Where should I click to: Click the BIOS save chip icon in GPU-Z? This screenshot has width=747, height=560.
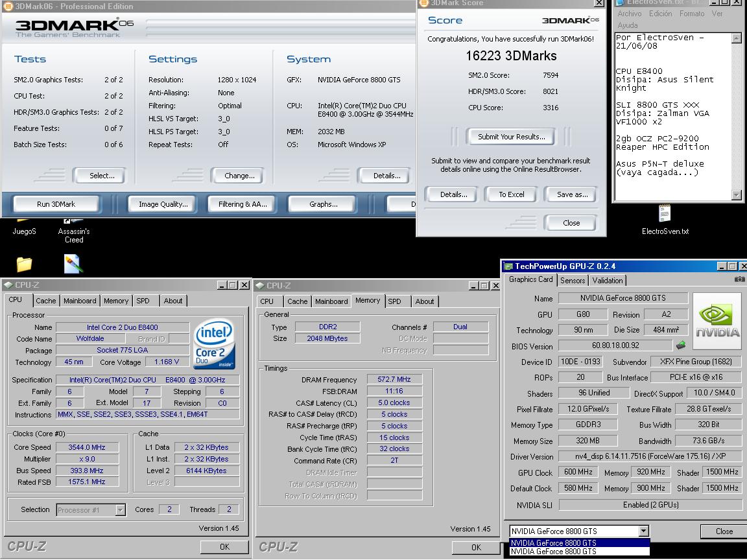tap(681, 345)
